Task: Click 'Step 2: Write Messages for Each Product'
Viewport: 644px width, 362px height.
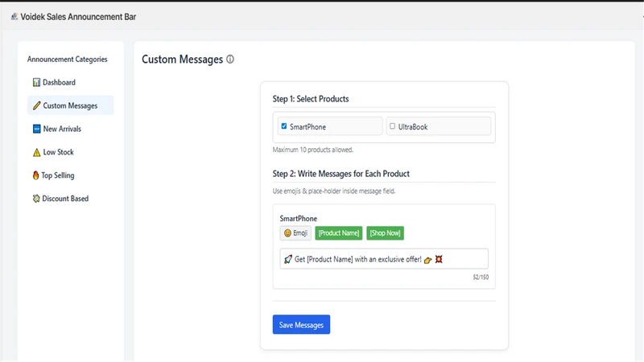Action: point(341,174)
